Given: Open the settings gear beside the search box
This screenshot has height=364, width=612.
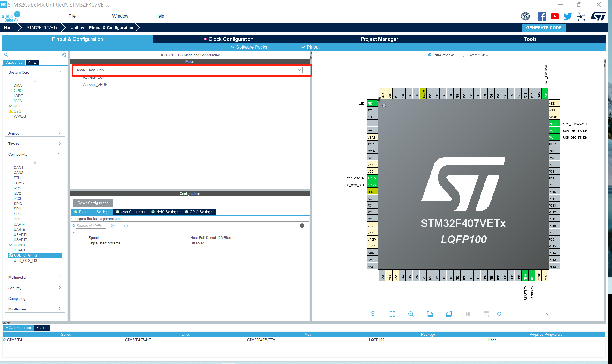Looking at the screenshot, I should 64,54.
